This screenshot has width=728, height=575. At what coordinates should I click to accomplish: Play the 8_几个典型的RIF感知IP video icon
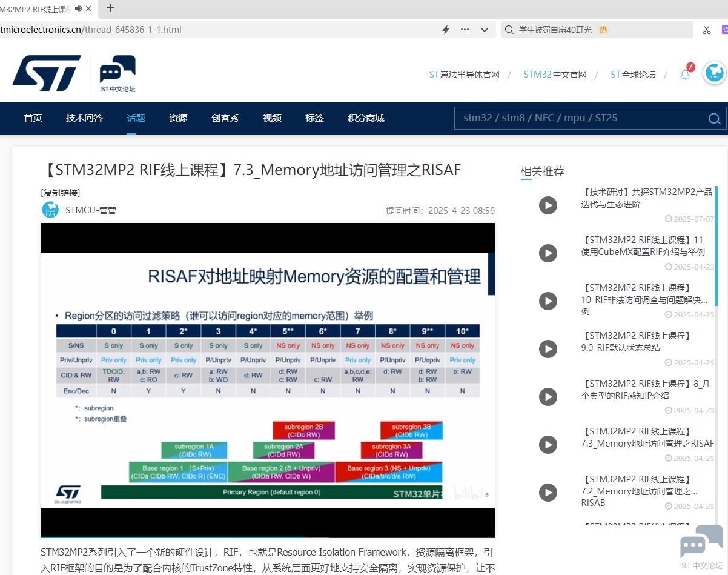548,397
